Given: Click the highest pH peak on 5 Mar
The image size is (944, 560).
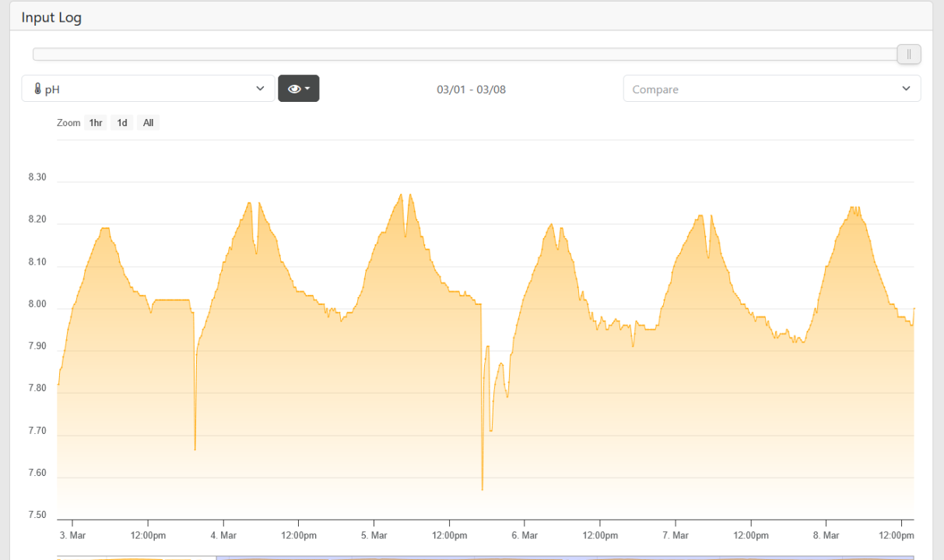Looking at the screenshot, I should click(x=402, y=194).
